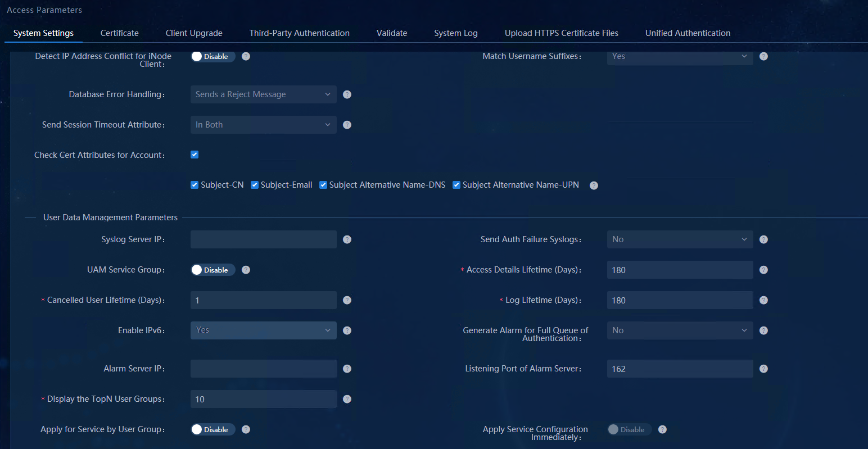Viewport: 868px width, 449px height.
Task: Open help for Send Session Timeout Attribute
Action: coord(347,125)
